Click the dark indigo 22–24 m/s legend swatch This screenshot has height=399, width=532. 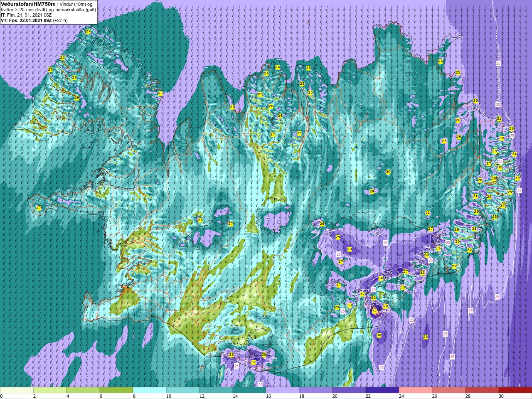coord(382,390)
